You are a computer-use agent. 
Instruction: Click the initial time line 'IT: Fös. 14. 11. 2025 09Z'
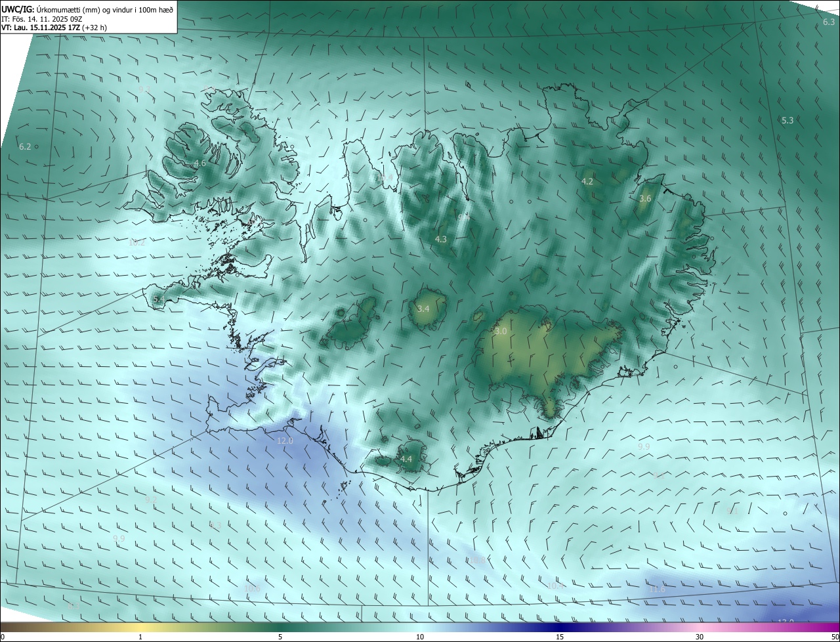pyautogui.click(x=43, y=18)
